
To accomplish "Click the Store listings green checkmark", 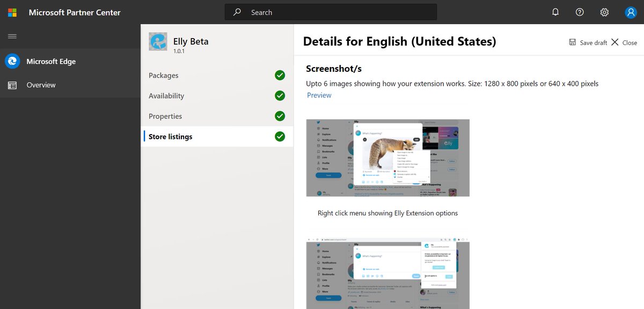I will (x=280, y=137).
